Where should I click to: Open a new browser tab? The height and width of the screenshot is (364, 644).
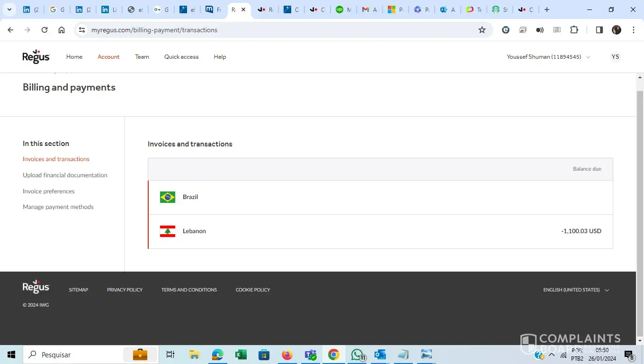click(547, 9)
